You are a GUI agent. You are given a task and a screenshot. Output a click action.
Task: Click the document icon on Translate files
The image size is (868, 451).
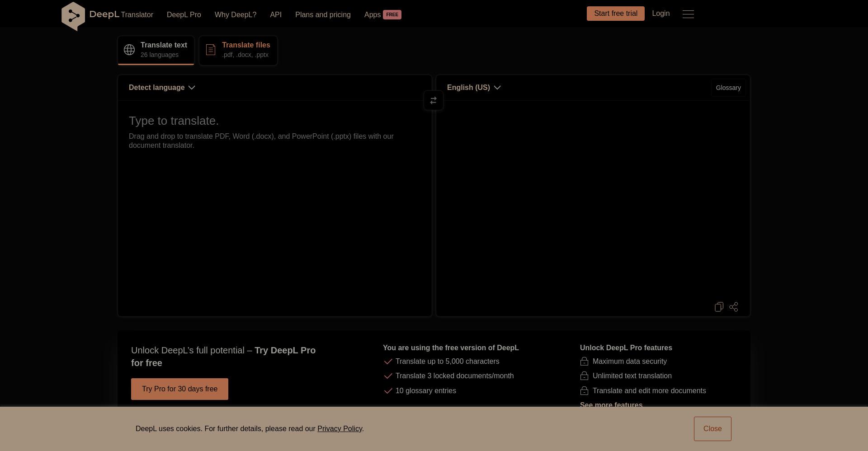(211, 50)
